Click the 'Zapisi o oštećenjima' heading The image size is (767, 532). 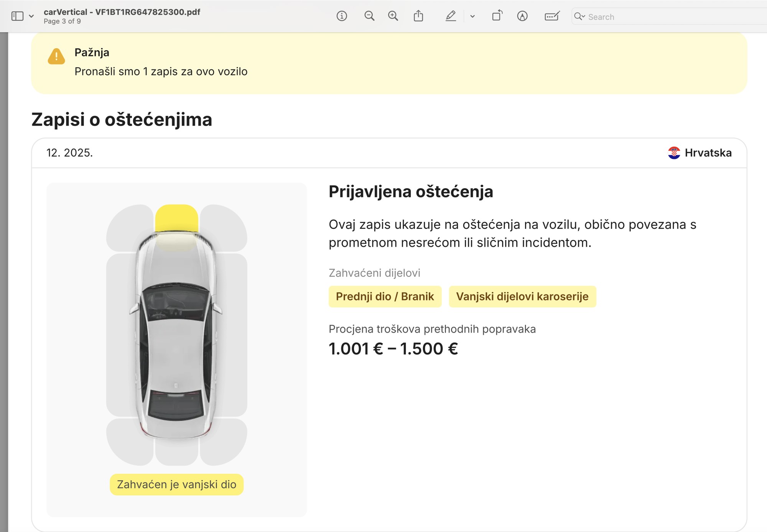[122, 119]
